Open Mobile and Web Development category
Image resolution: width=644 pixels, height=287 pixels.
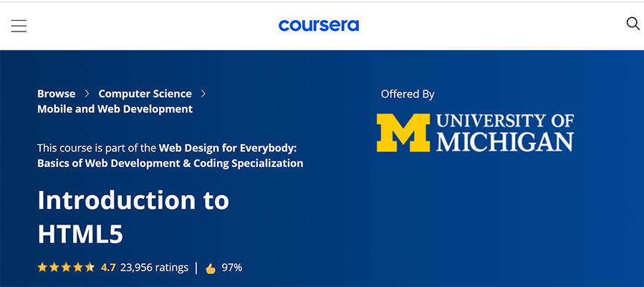click(115, 109)
